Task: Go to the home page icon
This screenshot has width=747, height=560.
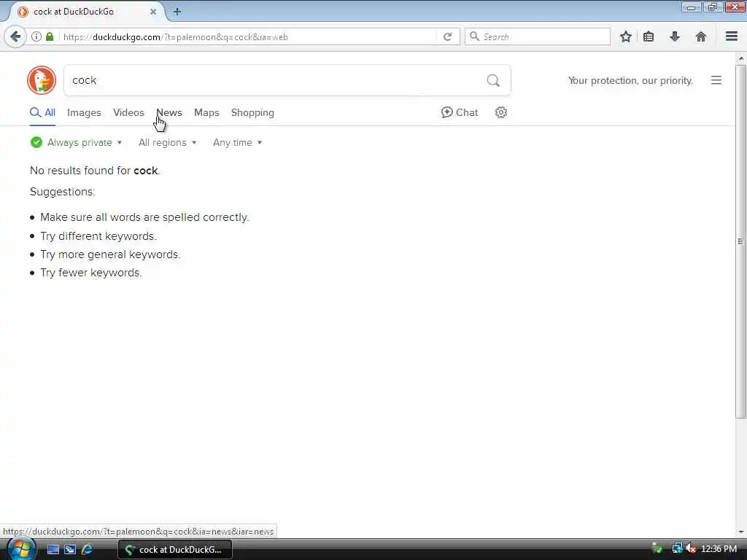Action: click(700, 36)
